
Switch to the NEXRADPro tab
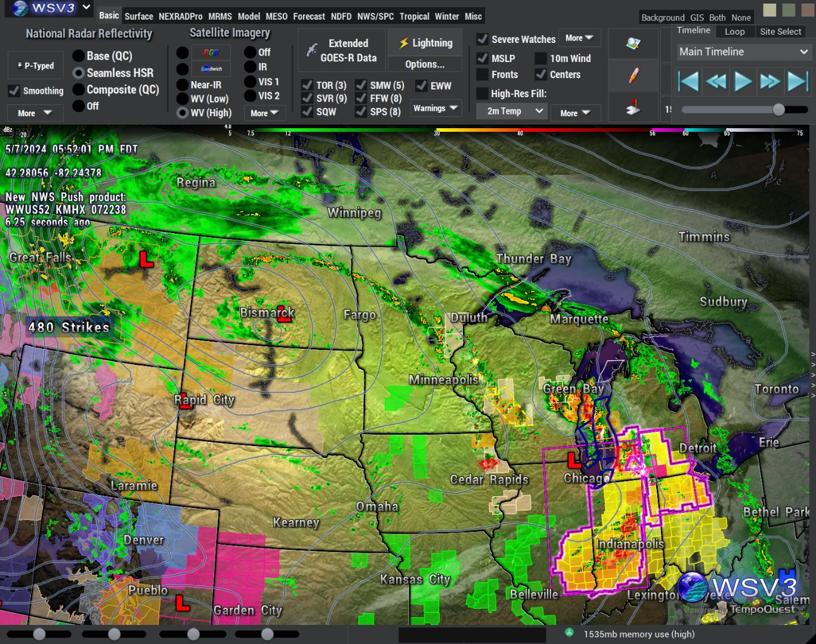tap(180, 16)
